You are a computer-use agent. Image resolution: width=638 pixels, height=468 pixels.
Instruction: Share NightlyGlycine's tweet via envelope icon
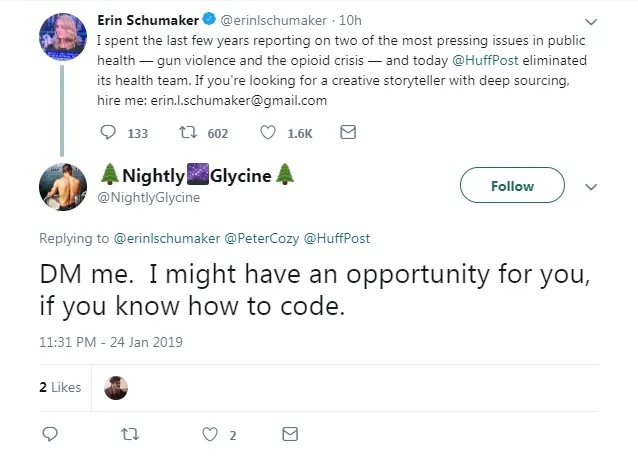tap(290, 434)
